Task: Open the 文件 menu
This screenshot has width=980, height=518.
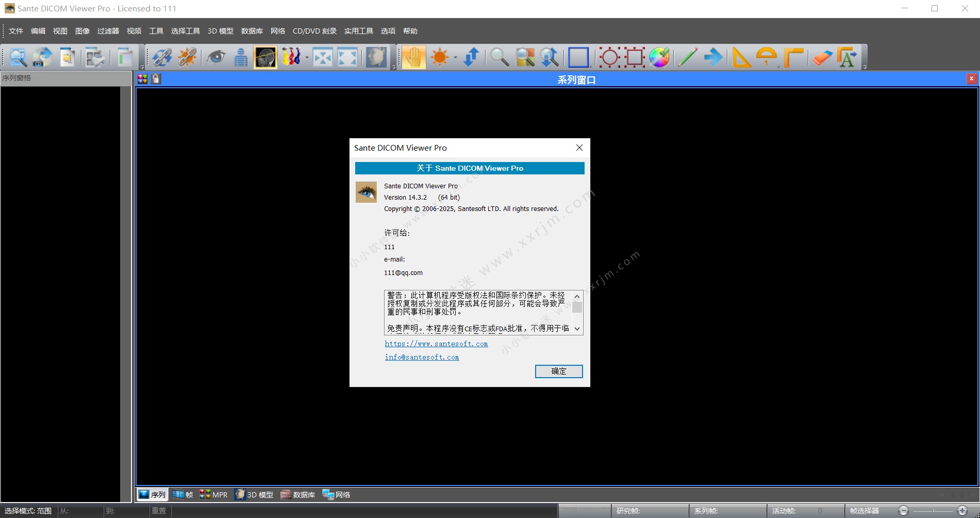Action: tap(15, 31)
